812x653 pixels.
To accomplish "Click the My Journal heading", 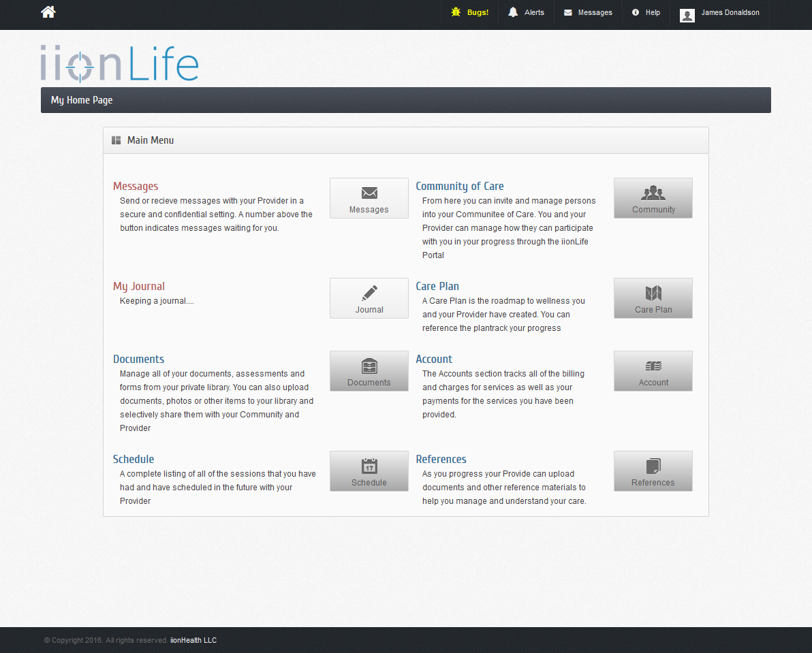I will tap(139, 286).
